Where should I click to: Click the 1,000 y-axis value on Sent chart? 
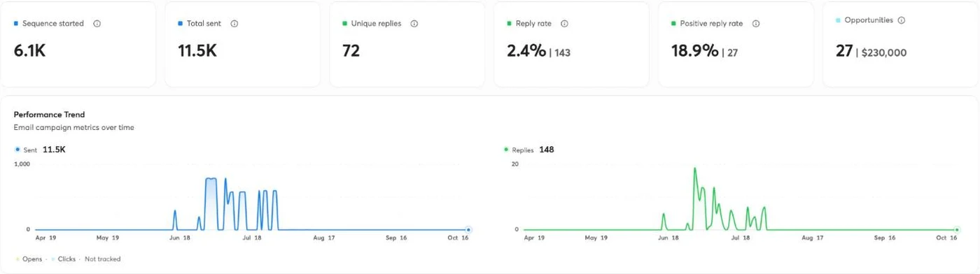click(x=22, y=164)
